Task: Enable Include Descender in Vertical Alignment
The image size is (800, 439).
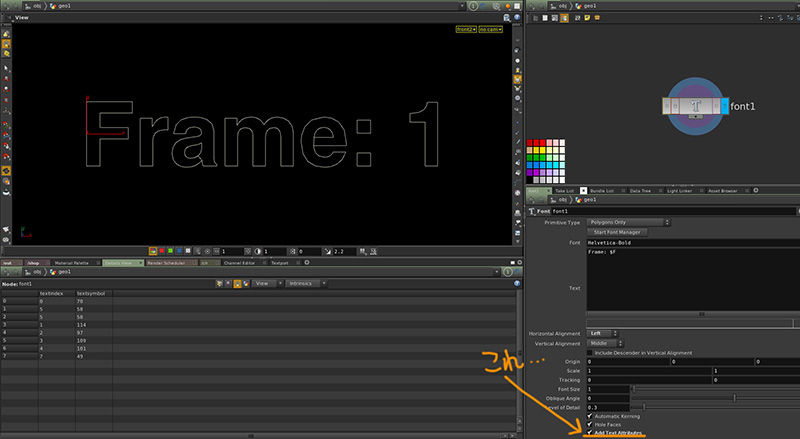Action: 589,352
